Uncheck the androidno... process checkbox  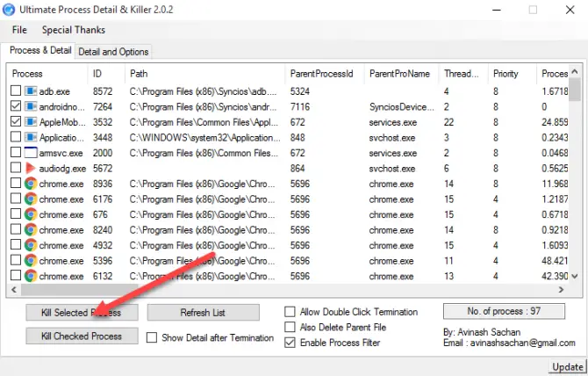pyautogui.click(x=16, y=105)
